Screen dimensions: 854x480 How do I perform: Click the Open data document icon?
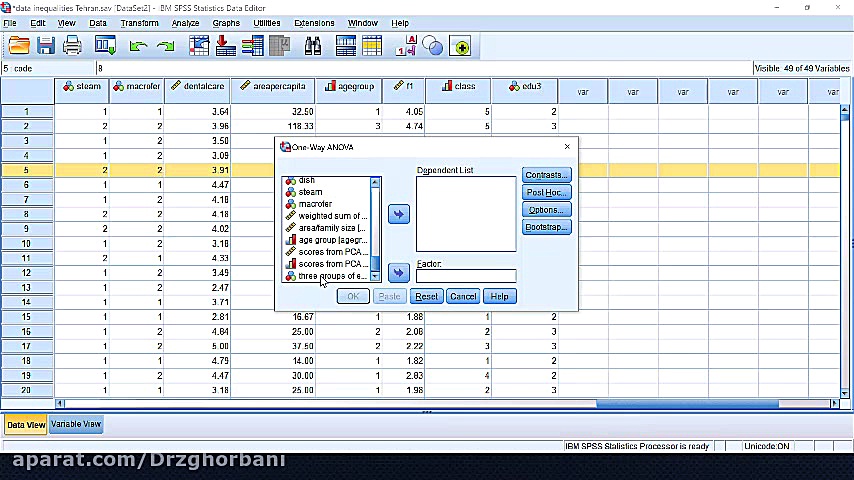(x=19, y=46)
